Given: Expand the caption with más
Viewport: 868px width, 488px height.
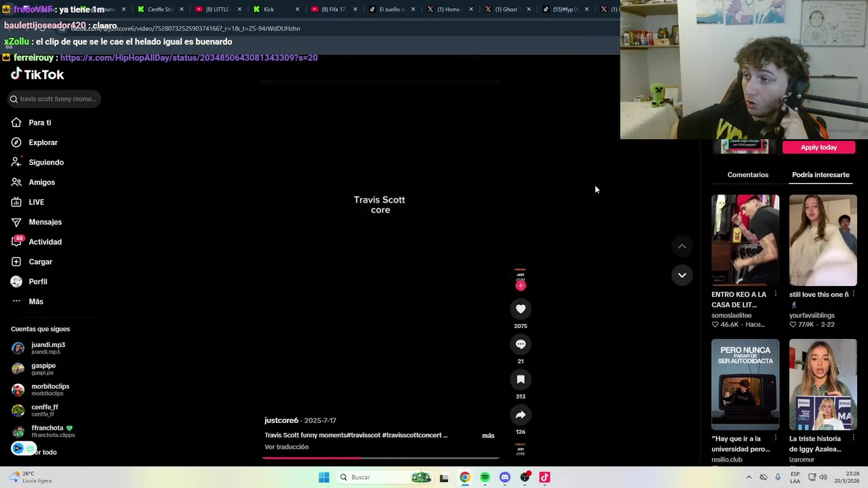Looking at the screenshot, I should coord(488,436).
